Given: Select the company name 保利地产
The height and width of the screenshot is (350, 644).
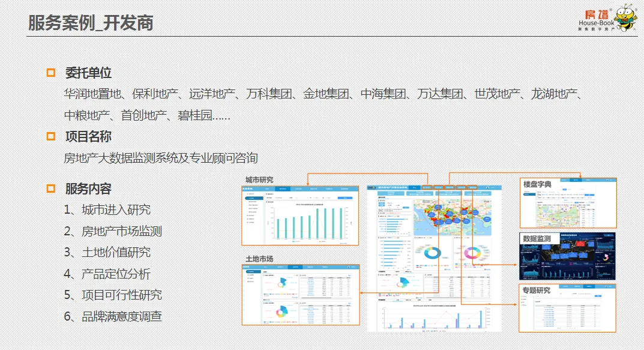Looking at the screenshot, I should click(x=155, y=94).
